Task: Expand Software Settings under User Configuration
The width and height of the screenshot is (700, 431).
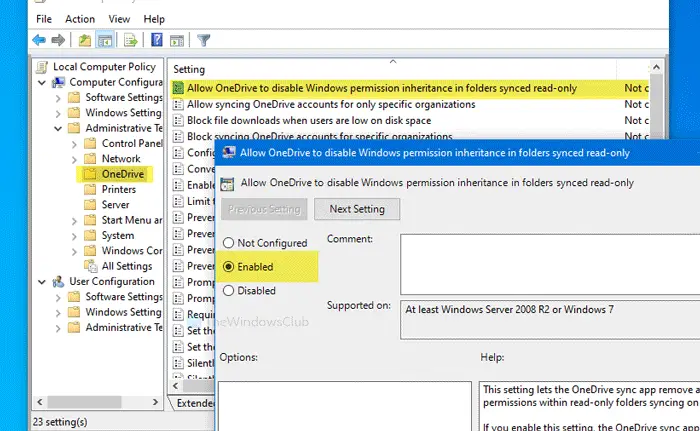Action: tap(58, 297)
